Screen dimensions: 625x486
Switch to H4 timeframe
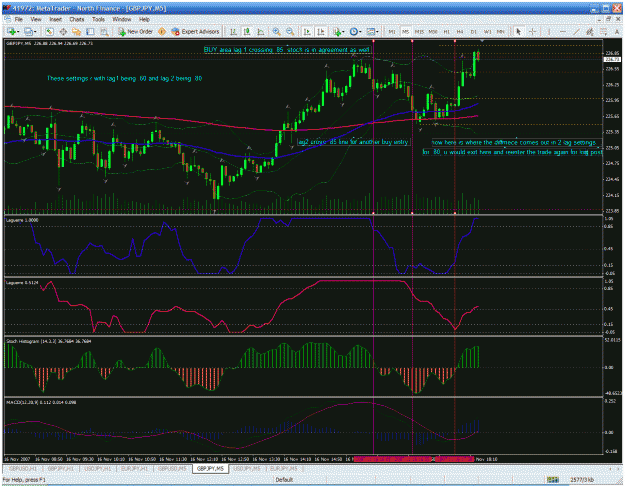click(x=460, y=32)
